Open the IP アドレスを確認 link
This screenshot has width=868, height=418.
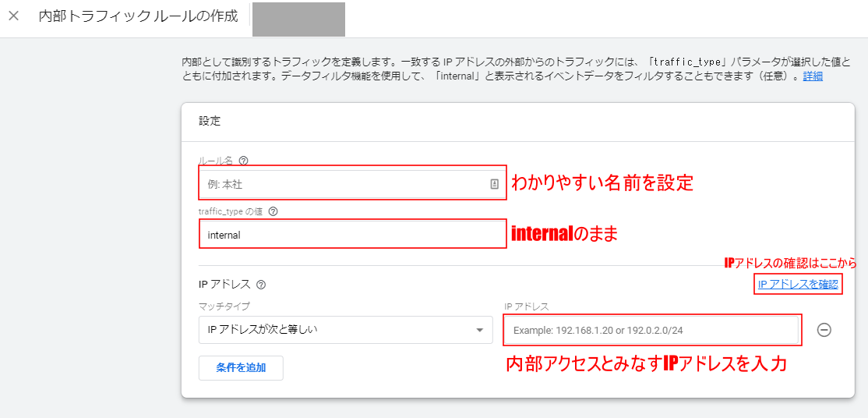(x=798, y=285)
